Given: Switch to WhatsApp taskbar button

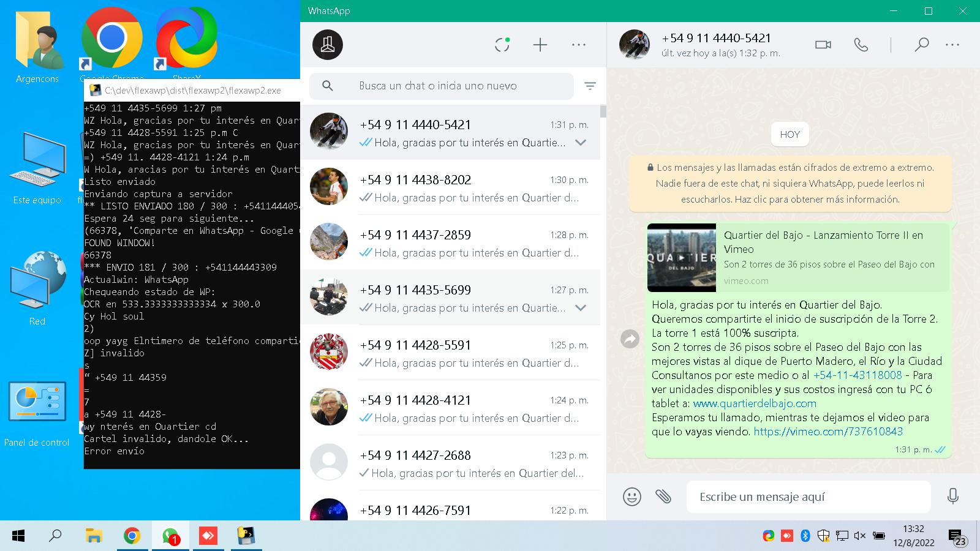Looking at the screenshot, I should [170, 536].
